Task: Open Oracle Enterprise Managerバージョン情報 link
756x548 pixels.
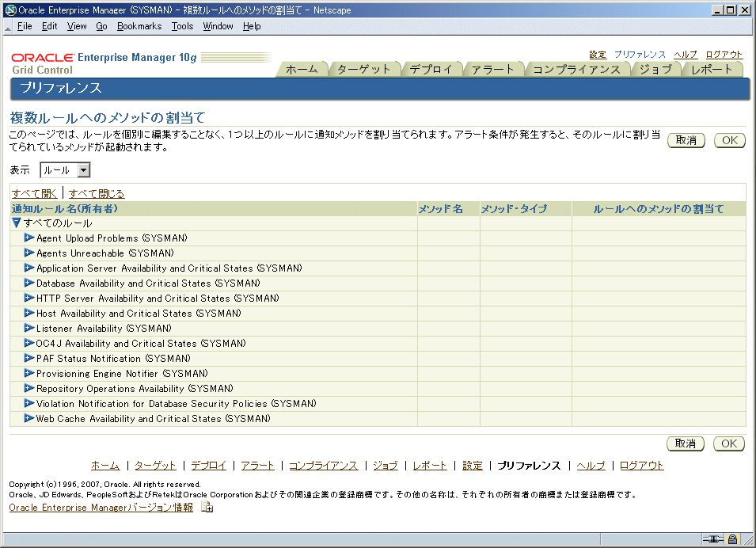Action: 101,508
